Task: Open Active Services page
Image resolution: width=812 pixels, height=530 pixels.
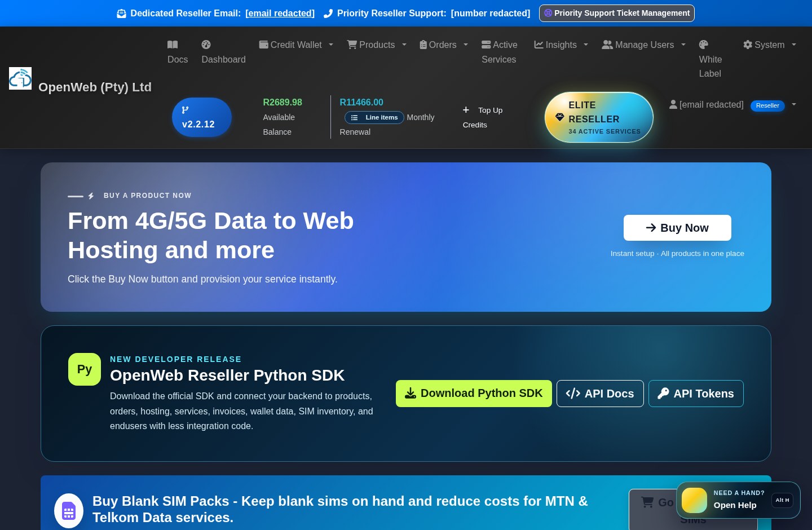Action: [499, 52]
